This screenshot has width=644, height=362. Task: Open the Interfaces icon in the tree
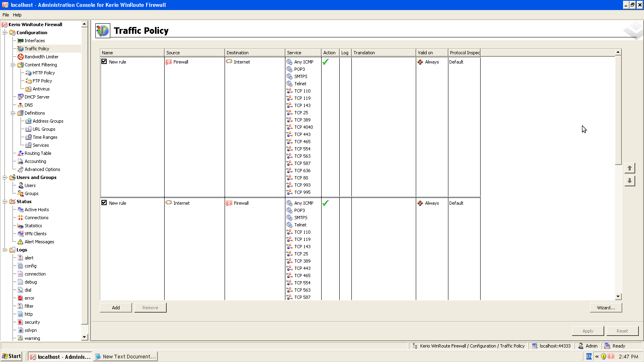(21, 41)
